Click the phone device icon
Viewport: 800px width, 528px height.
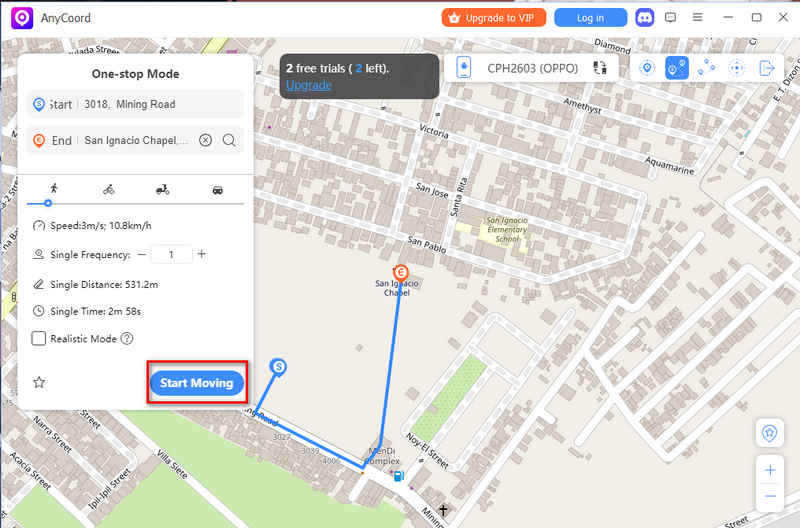point(463,68)
